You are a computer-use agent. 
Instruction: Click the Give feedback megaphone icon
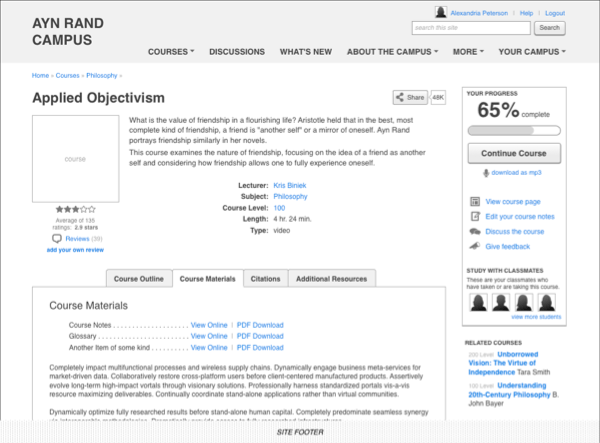point(475,246)
